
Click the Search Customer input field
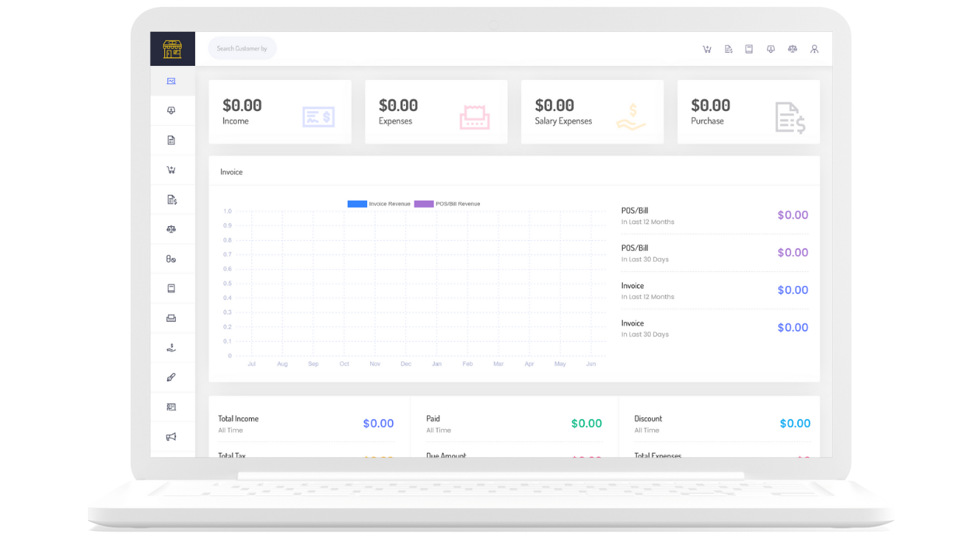pyautogui.click(x=242, y=49)
